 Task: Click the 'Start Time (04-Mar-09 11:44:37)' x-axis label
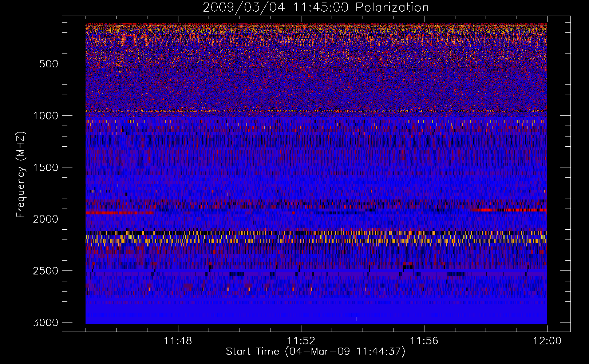coord(316,352)
